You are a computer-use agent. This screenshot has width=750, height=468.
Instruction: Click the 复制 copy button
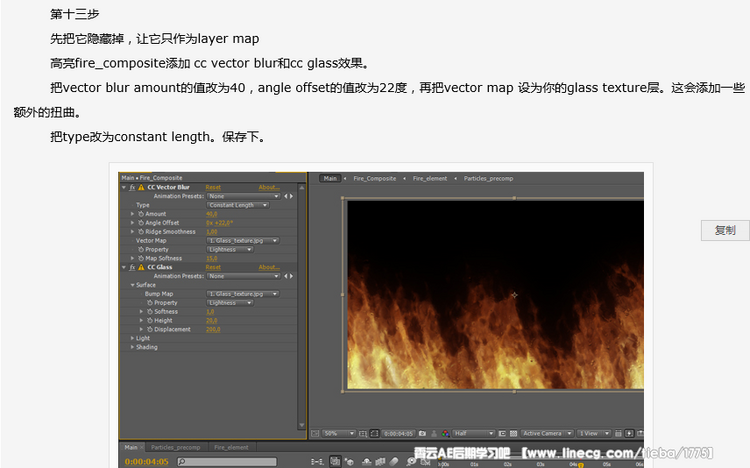[725, 230]
